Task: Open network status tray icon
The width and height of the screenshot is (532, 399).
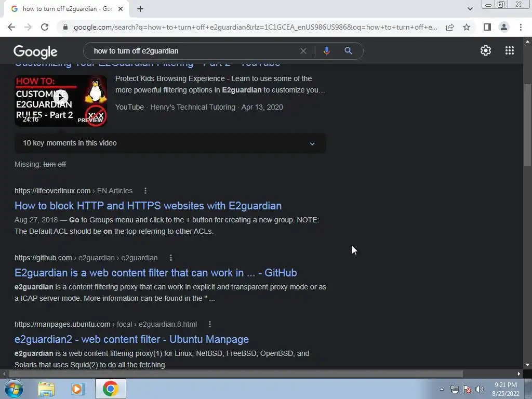Action: pyautogui.click(x=454, y=389)
